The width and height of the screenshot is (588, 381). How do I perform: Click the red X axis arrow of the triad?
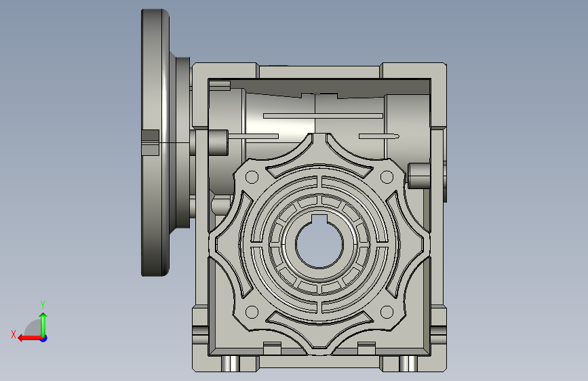click(30, 338)
